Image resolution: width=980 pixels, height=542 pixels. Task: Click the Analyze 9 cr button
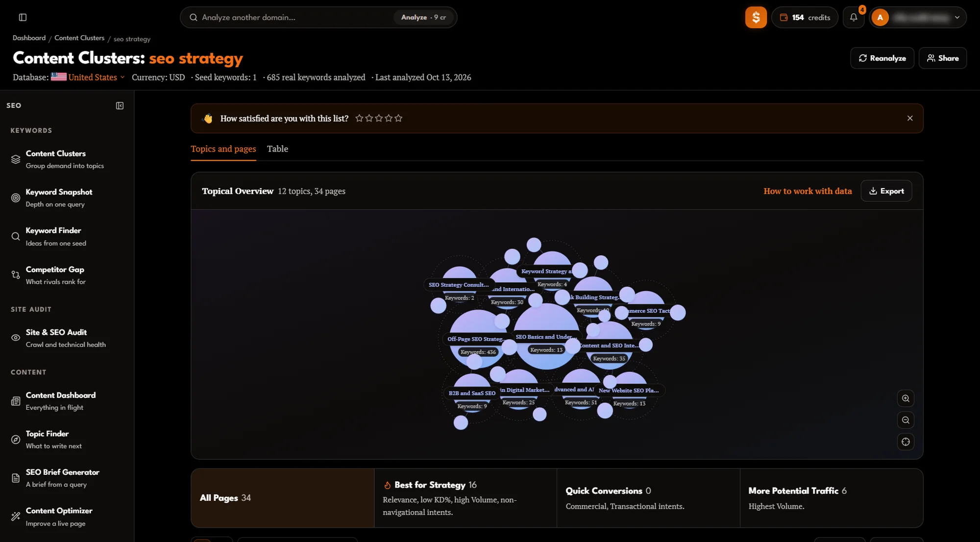tap(423, 18)
